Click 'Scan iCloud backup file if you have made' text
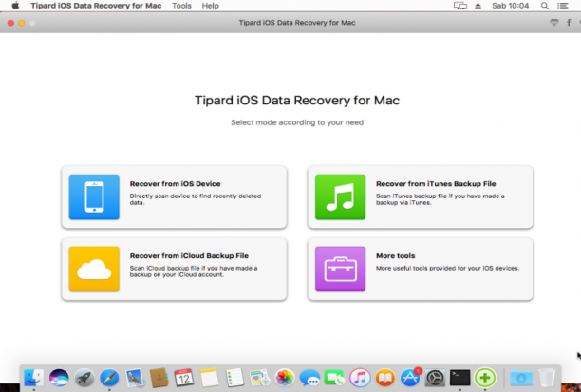The height and width of the screenshot is (392, 581). 194,268
